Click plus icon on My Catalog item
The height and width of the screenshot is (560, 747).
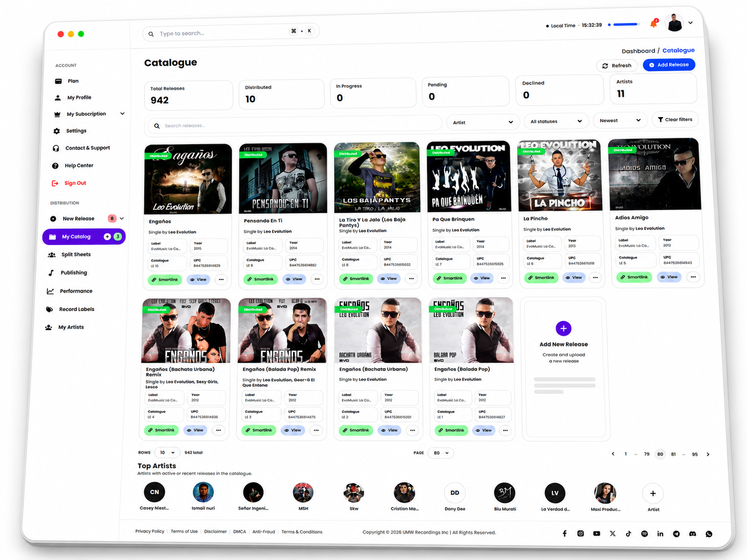[x=107, y=236]
